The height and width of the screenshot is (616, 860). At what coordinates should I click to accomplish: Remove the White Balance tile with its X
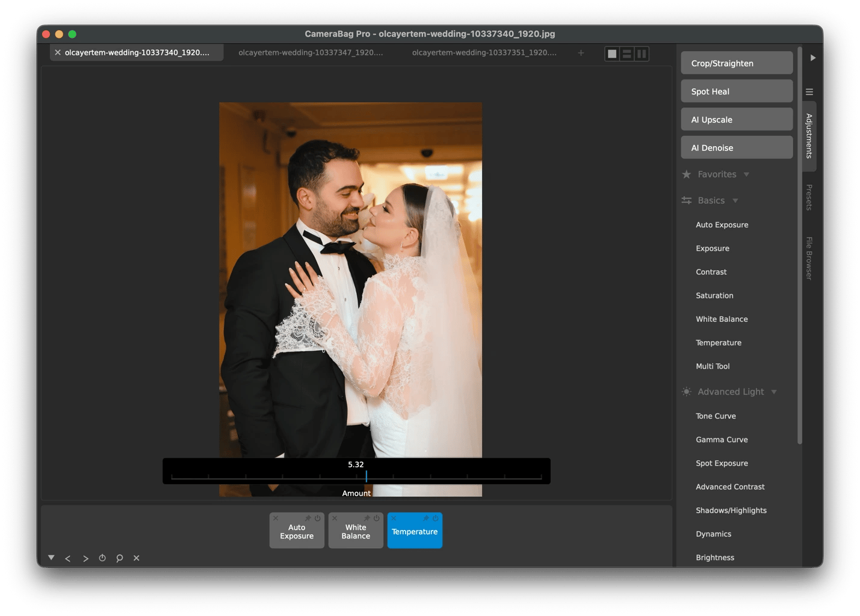point(335,519)
